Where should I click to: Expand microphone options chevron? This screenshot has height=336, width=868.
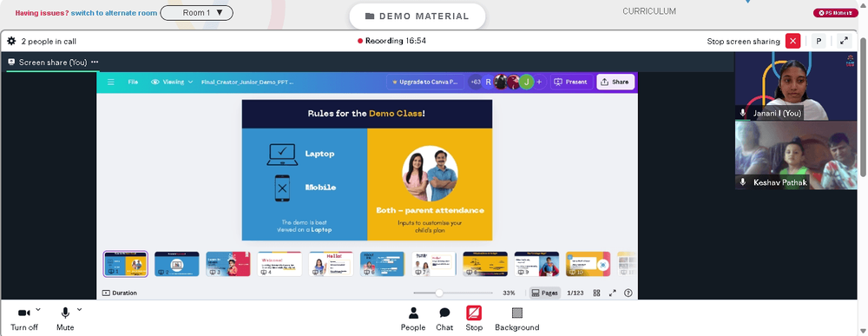tap(79, 309)
